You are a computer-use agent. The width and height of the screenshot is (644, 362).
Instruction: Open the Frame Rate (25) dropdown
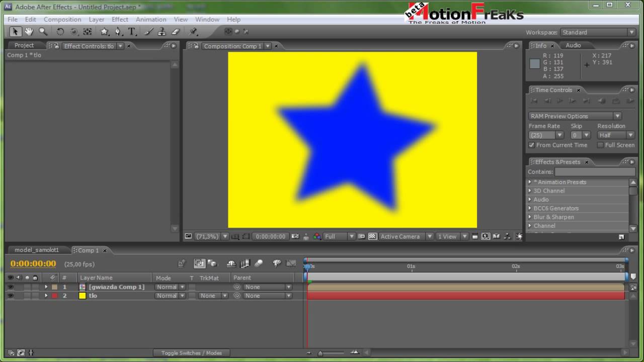click(x=546, y=135)
